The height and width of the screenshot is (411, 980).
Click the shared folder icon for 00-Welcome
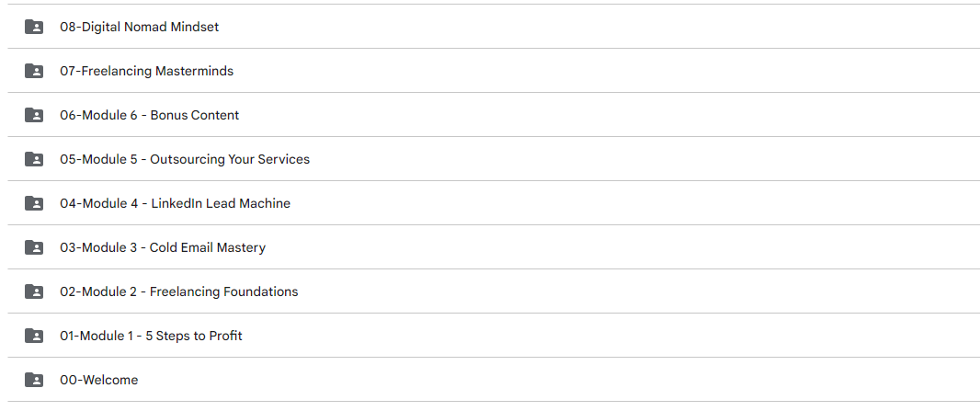[x=34, y=380]
